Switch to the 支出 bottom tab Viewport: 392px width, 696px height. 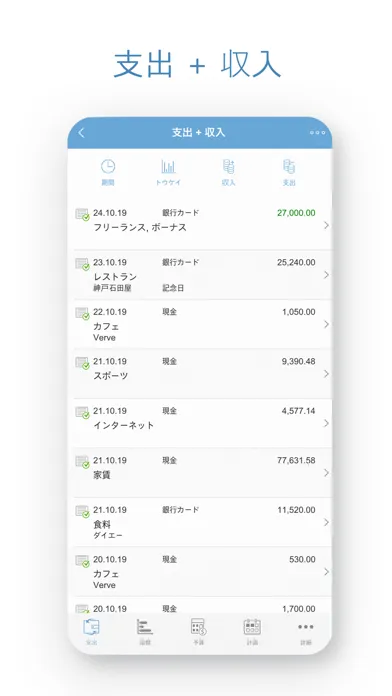tap(91, 631)
